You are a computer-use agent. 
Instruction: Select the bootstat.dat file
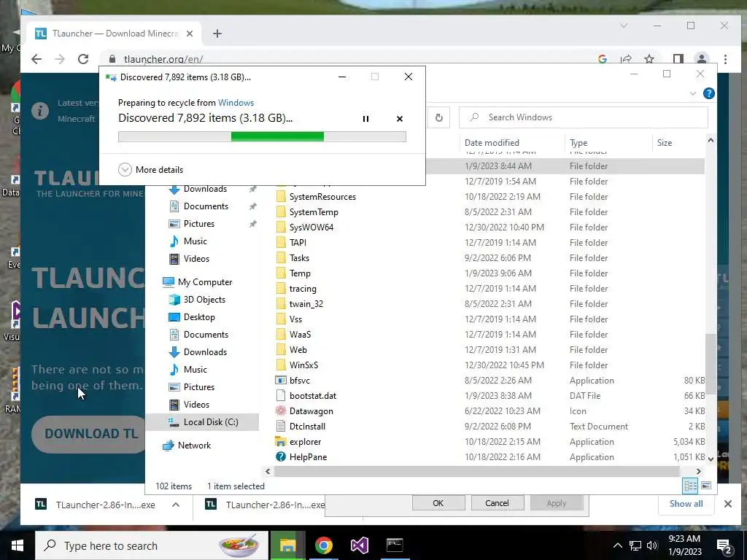point(312,396)
